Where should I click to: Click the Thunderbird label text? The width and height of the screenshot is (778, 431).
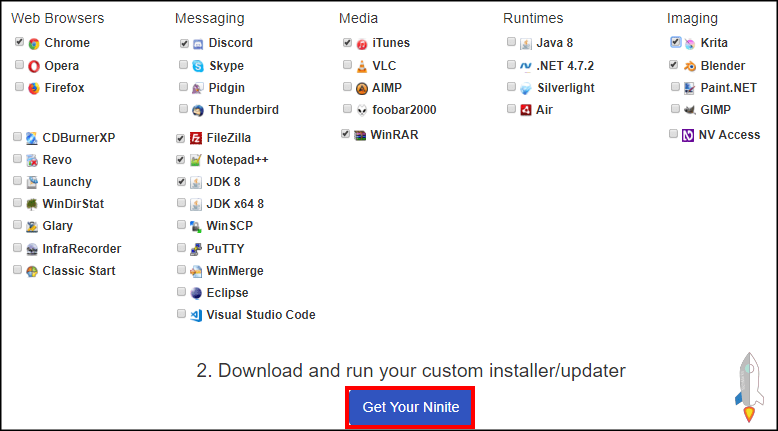(x=243, y=110)
